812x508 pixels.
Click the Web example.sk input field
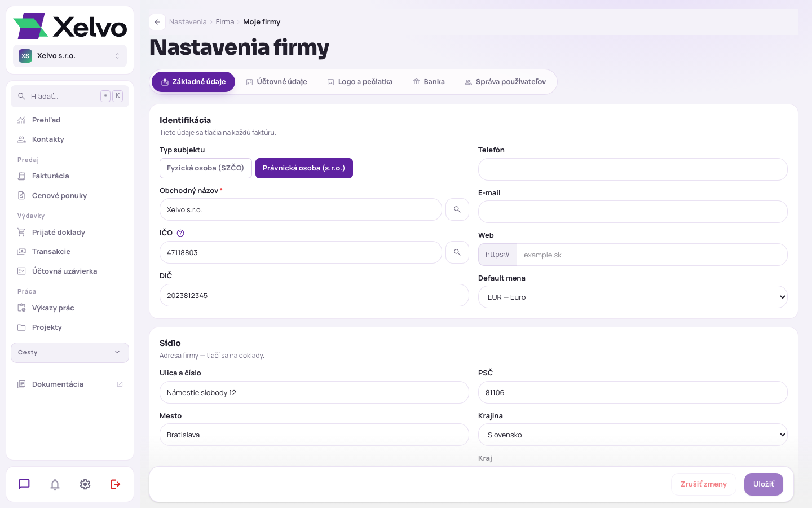click(652, 255)
